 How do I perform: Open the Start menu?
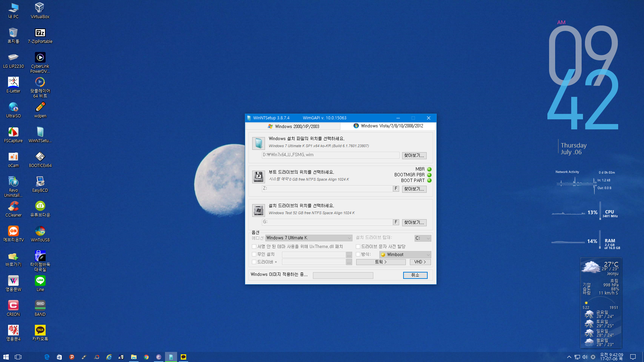(x=6, y=357)
